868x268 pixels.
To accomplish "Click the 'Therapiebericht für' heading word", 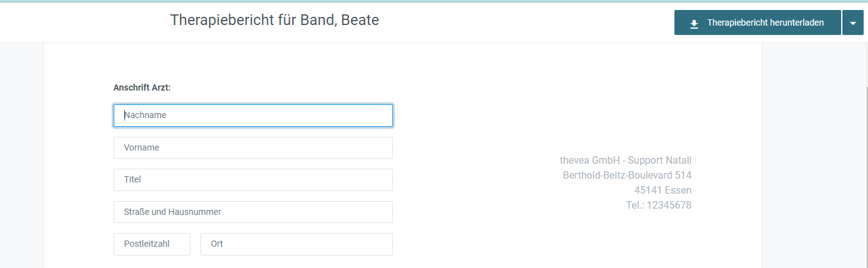I will [222, 21].
